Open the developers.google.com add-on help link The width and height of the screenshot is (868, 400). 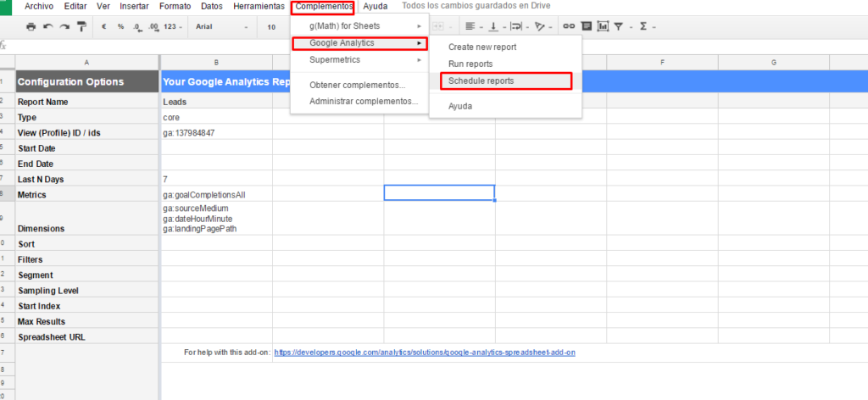pyautogui.click(x=425, y=352)
